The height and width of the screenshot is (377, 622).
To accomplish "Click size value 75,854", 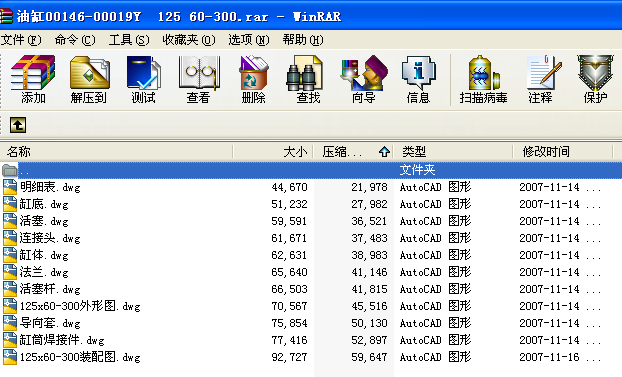I will click(x=290, y=323).
